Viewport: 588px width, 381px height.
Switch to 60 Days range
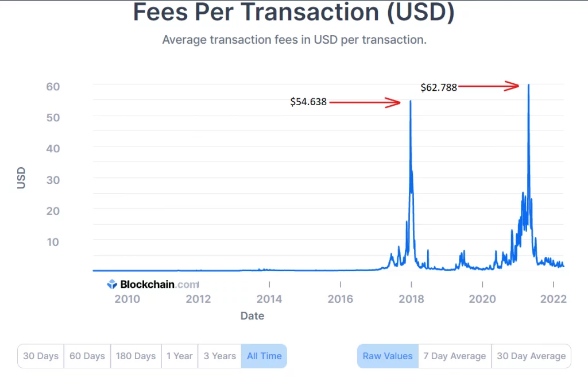(87, 356)
